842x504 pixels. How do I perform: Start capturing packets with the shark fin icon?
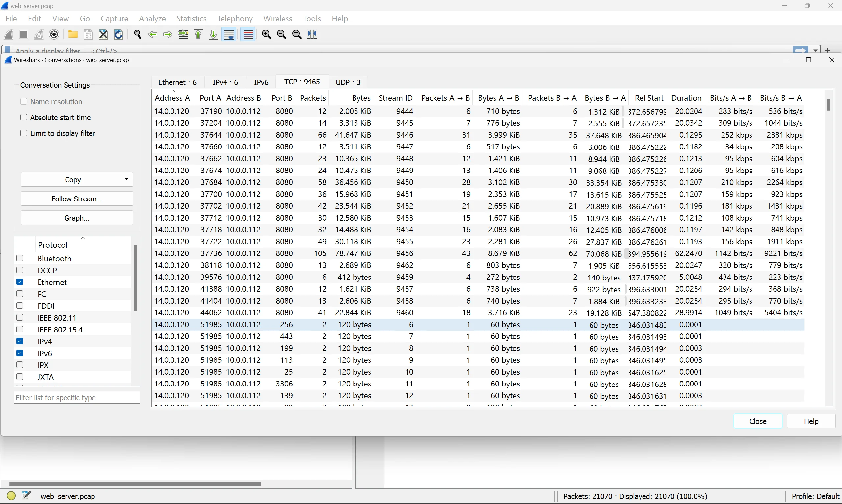(x=9, y=34)
